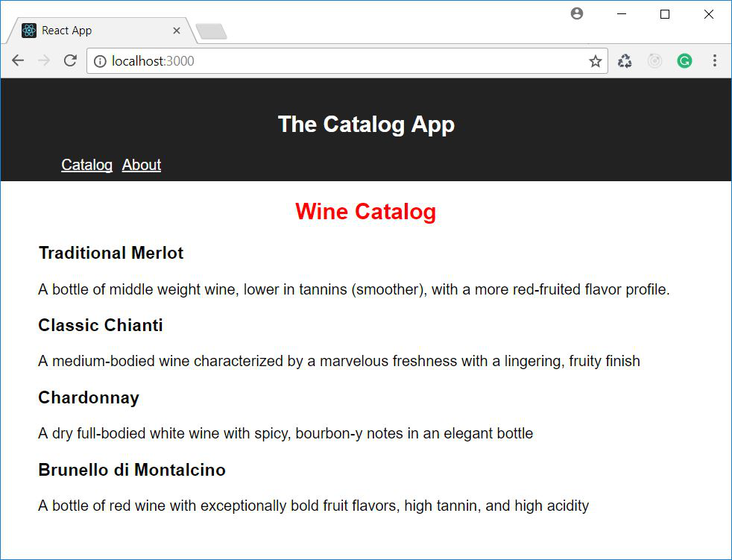Maximize the browser window
This screenshot has height=560, width=732.
665,14
